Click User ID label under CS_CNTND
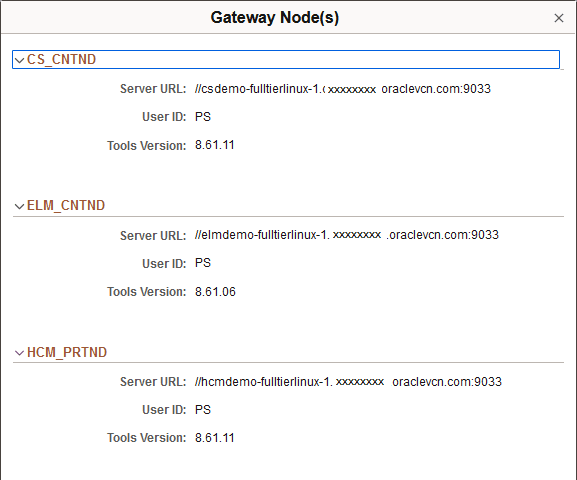This screenshot has width=577, height=480. 164,117
